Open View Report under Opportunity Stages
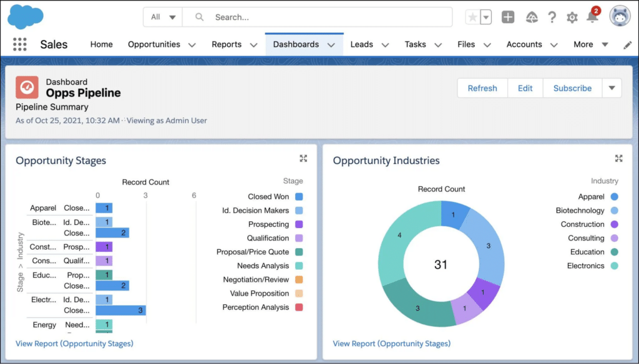This screenshot has height=364, width=639. point(74,343)
